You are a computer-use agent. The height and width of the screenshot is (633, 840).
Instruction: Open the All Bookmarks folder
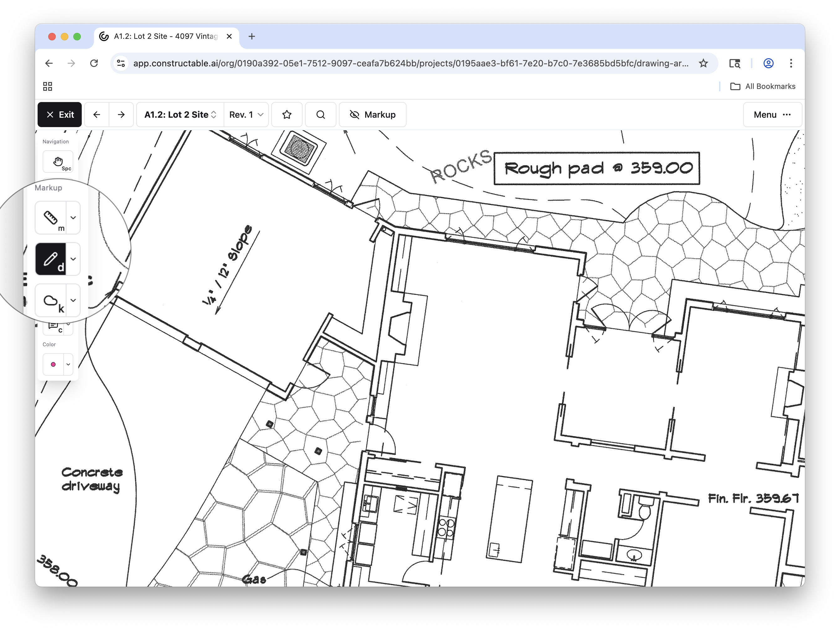[763, 86]
